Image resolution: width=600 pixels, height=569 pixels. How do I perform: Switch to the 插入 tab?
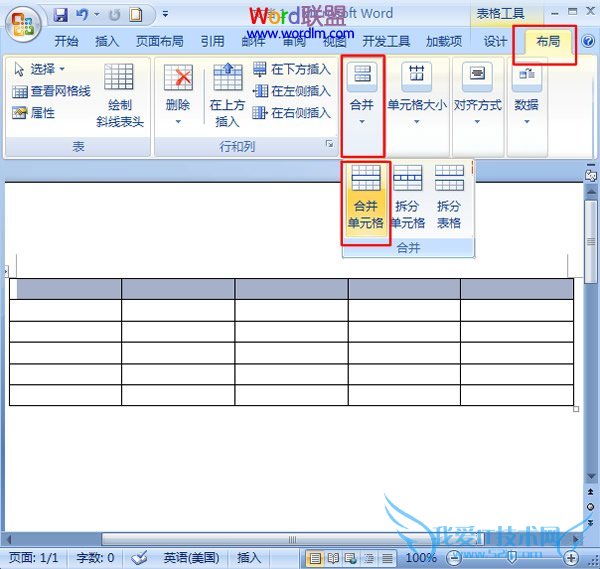(107, 41)
